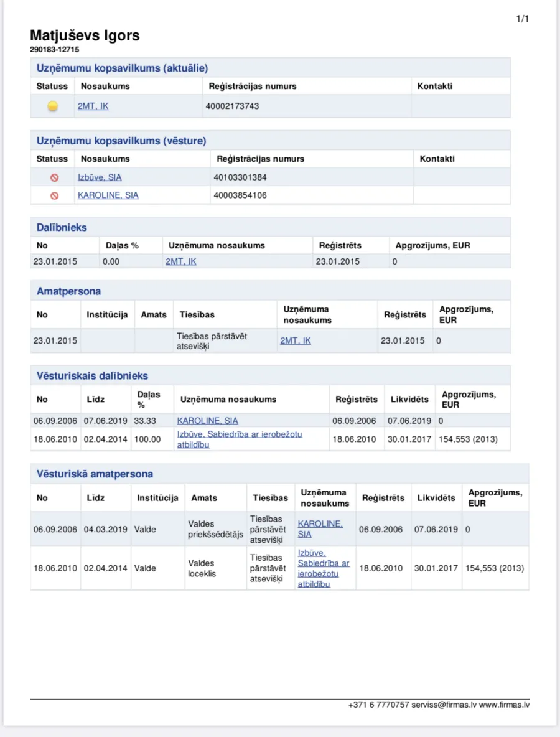The height and width of the screenshot is (737, 560).
Task: Open Izbūve, Sabiedrība link in Vēsturiskais dalībnieks
Action: point(240,439)
